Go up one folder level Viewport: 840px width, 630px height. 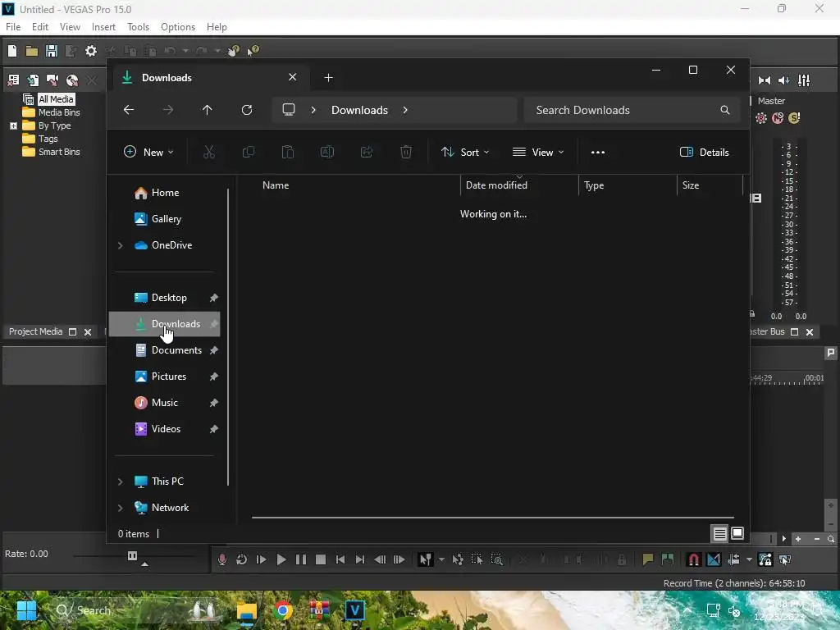coord(208,110)
